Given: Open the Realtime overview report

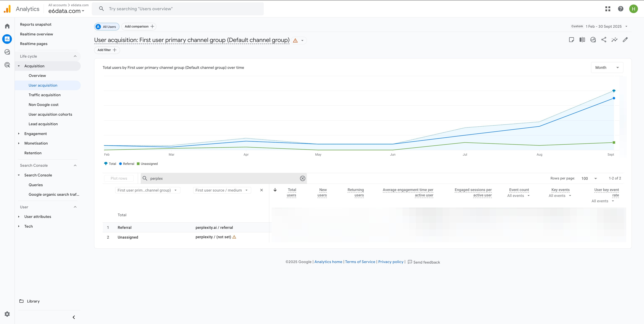Looking at the screenshot, I should [36, 34].
